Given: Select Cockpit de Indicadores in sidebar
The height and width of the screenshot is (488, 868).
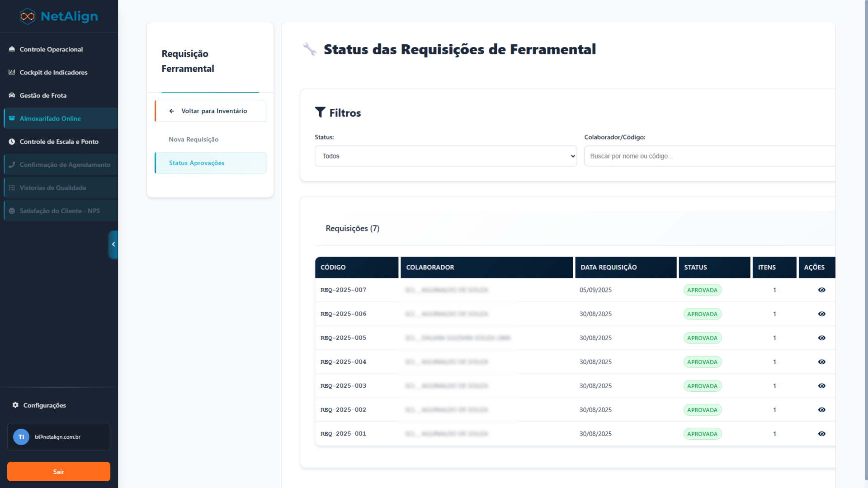Looking at the screenshot, I should click(x=53, y=72).
